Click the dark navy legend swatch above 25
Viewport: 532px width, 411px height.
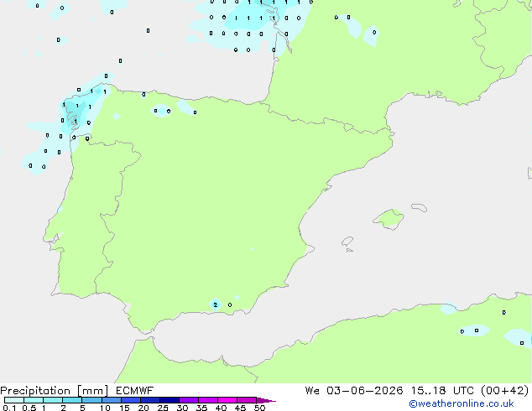(170, 400)
